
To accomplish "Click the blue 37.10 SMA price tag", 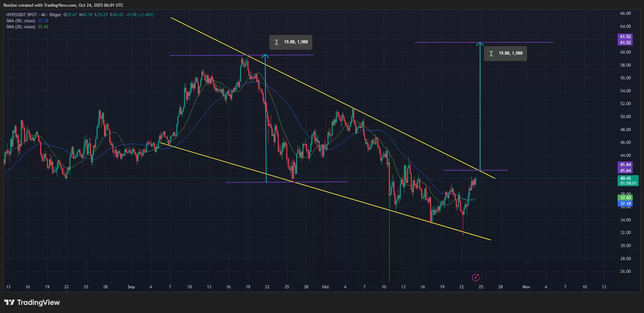I will point(625,204).
